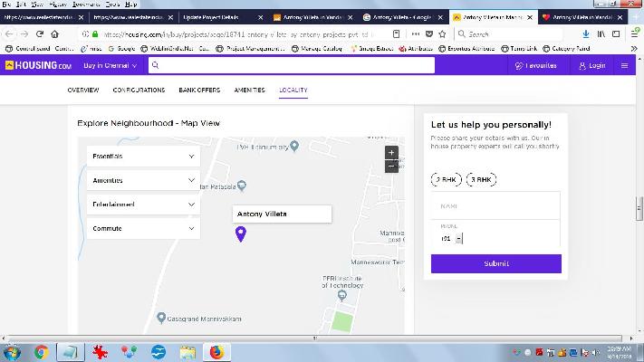This screenshot has height=362, width=644.
Task: Click the Login button
Action: click(x=591, y=66)
